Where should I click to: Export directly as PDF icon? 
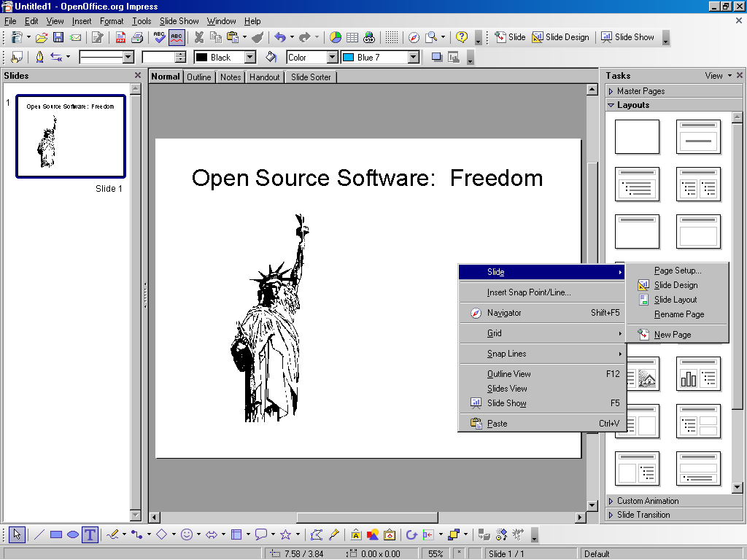pyautogui.click(x=121, y=37)
